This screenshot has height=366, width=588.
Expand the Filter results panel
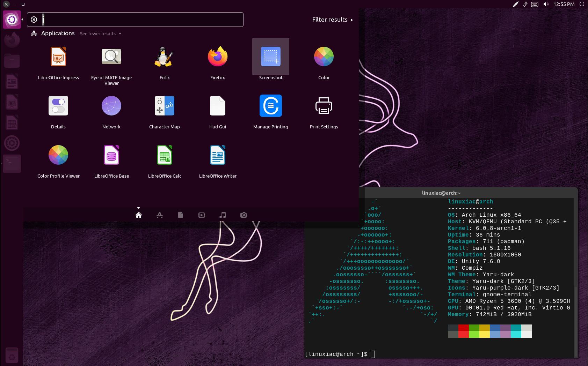click(x=332, y=20)
